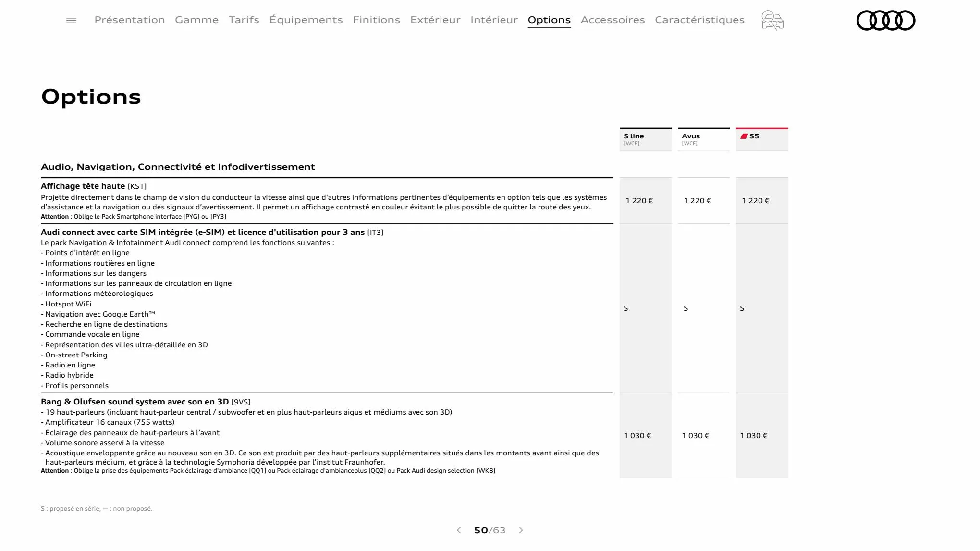Click Informations routières en ligne item

click(x=98, y=263)
